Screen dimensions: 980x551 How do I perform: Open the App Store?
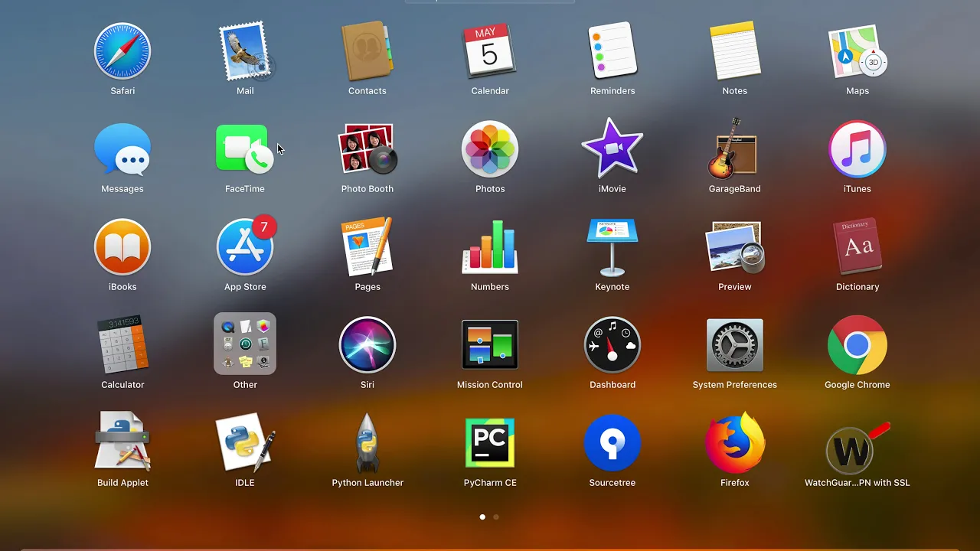pyautogui.click(x=245, y=247)
